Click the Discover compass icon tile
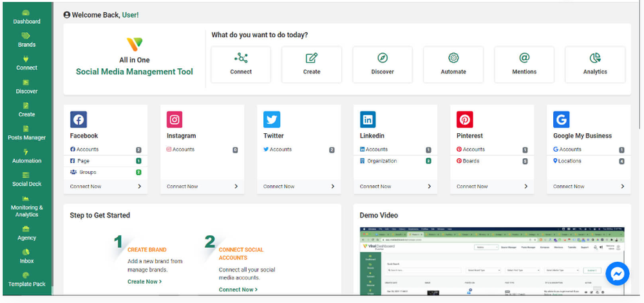Viewport: 644px width, 303px height. point(383,65)
